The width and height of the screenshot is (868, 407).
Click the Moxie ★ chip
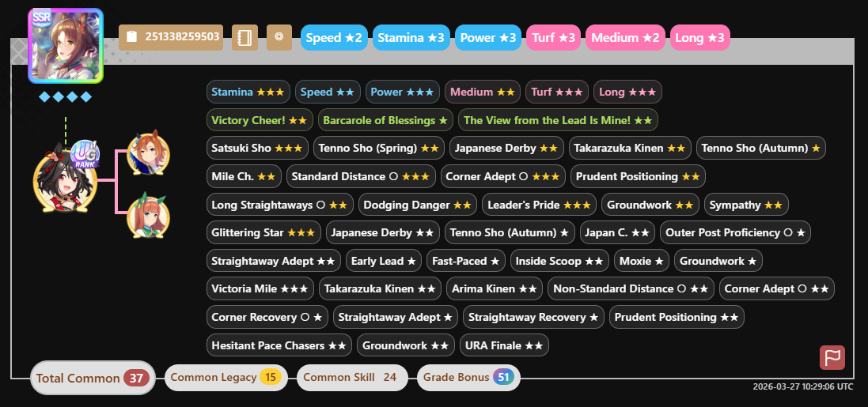pos(642,261)
